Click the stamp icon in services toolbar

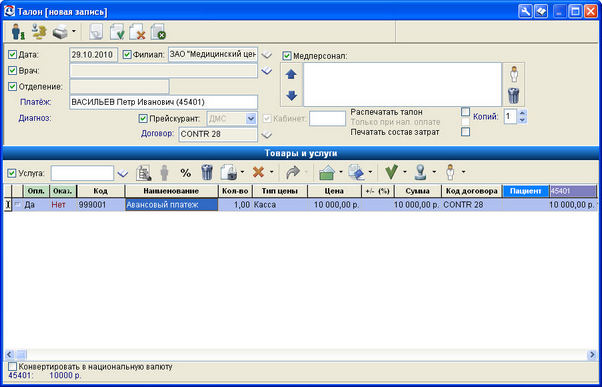pyautogui.click(x=421, y=173)
